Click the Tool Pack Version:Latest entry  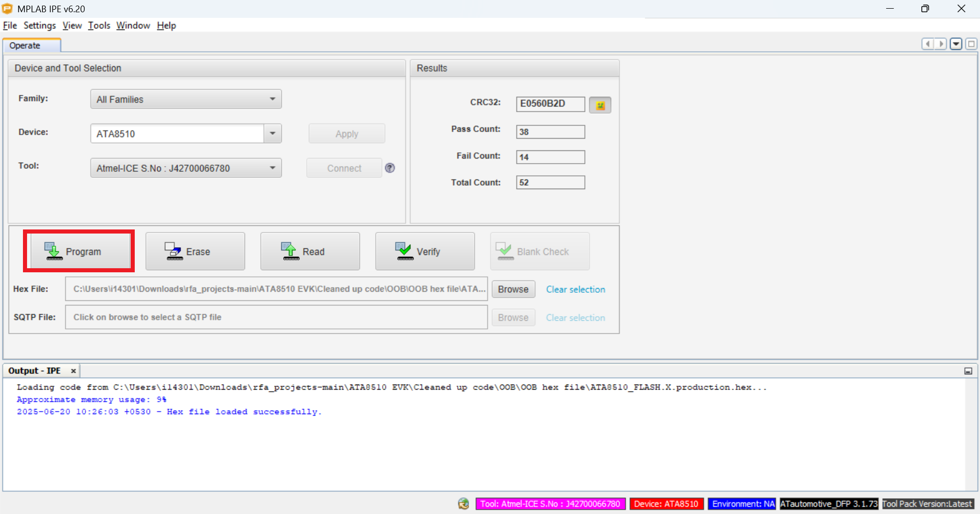pos(927,504)
